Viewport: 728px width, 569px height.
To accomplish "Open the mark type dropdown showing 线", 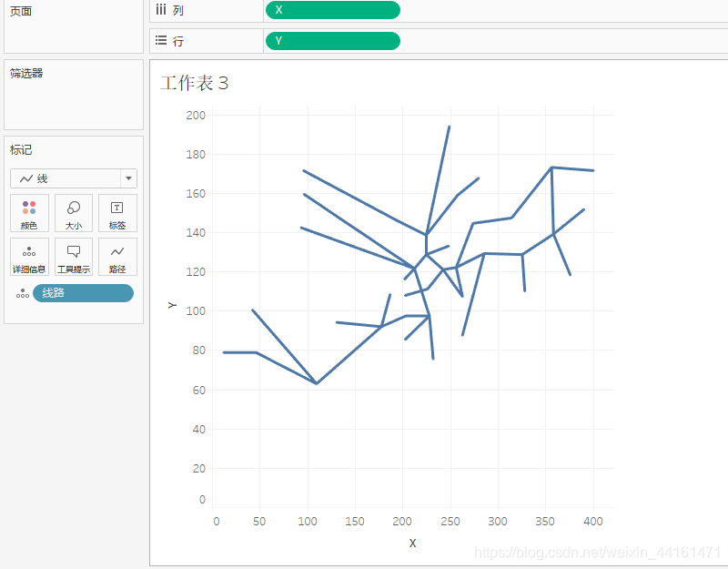I will click(74, 178).
